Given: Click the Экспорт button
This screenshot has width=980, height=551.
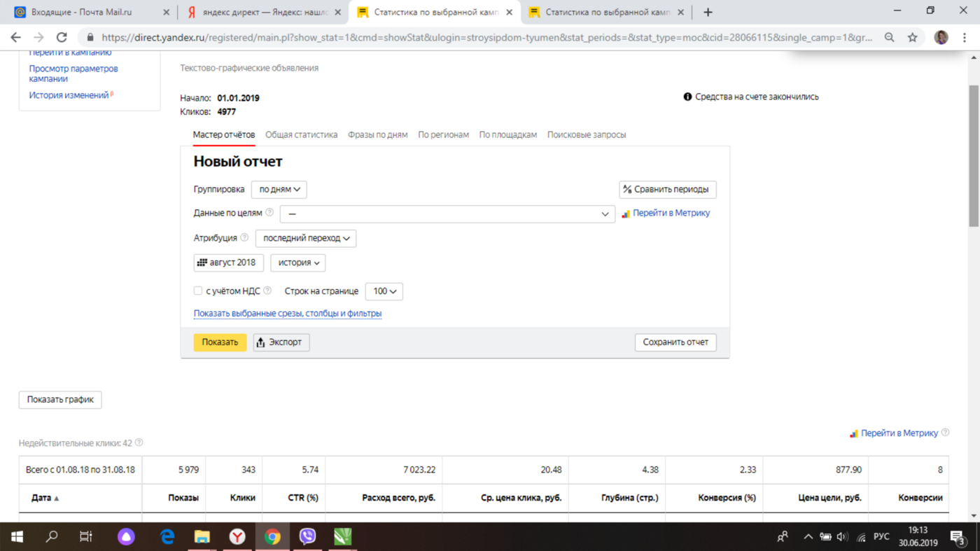Looking at the screenshot, I should (x=281, y=342).
